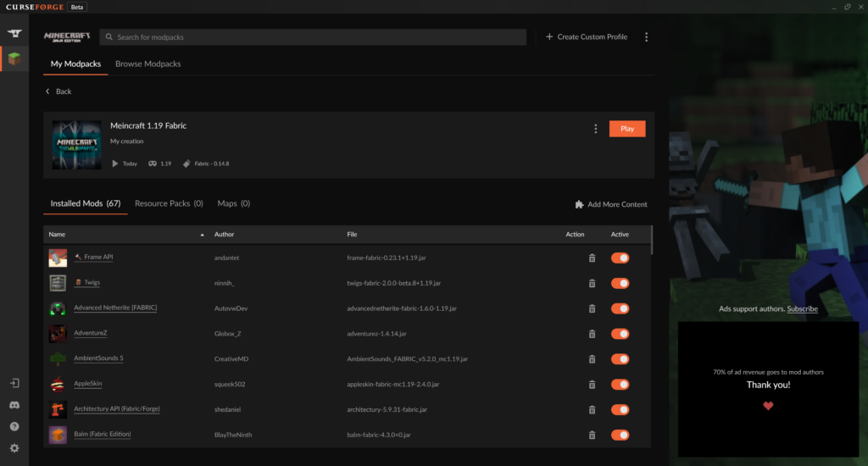Click the author name shedaniel
This screenshot has width=868, height=466.
(x=227, y=410)
